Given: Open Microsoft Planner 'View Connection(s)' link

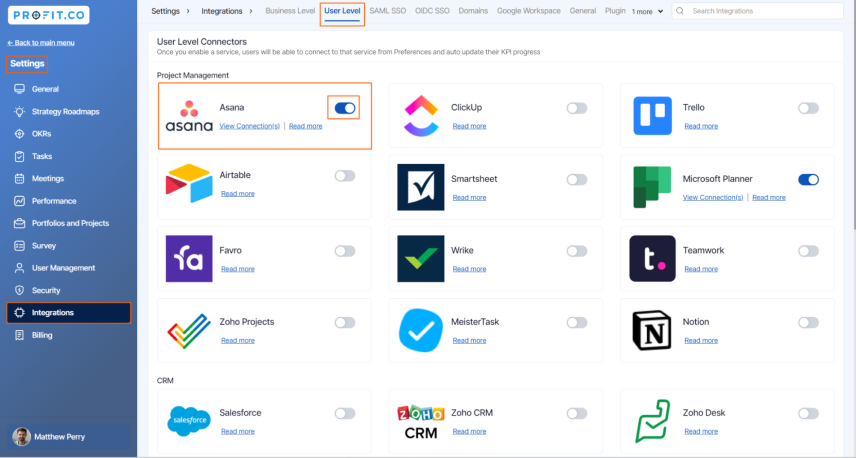Looking at the screenshot, I should click(x=713, y=198).
